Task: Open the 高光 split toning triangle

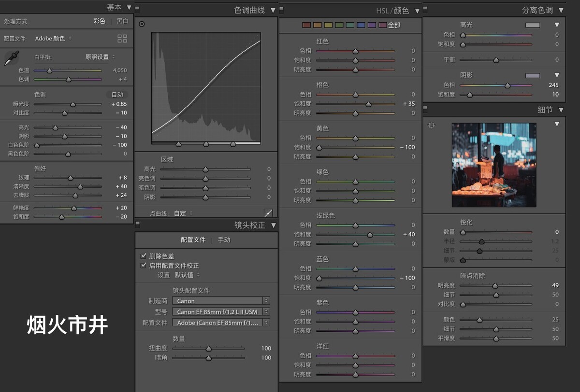Action: (557, 25)
